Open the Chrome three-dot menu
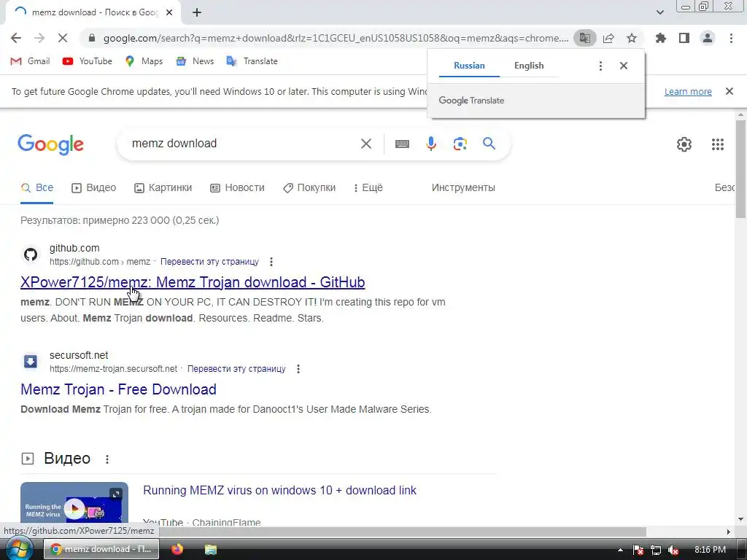Screen dimensions: 747x560 point(731,38)
